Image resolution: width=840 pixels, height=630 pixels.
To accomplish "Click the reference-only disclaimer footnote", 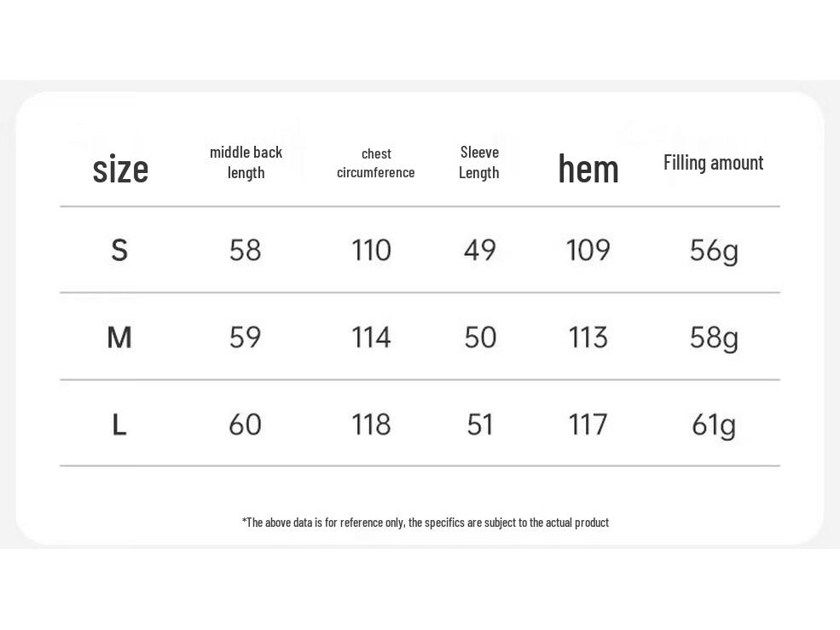I will (x=426, y=523).
